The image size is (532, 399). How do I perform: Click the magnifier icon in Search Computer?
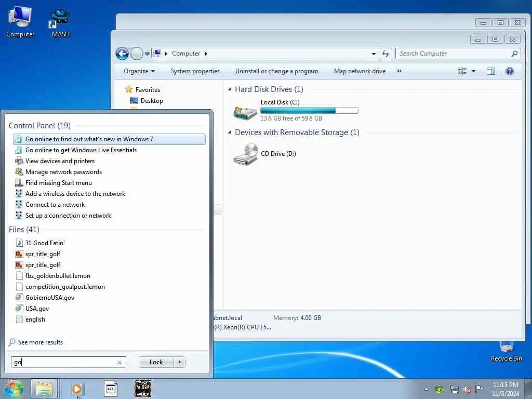click(x=515, y=54)
